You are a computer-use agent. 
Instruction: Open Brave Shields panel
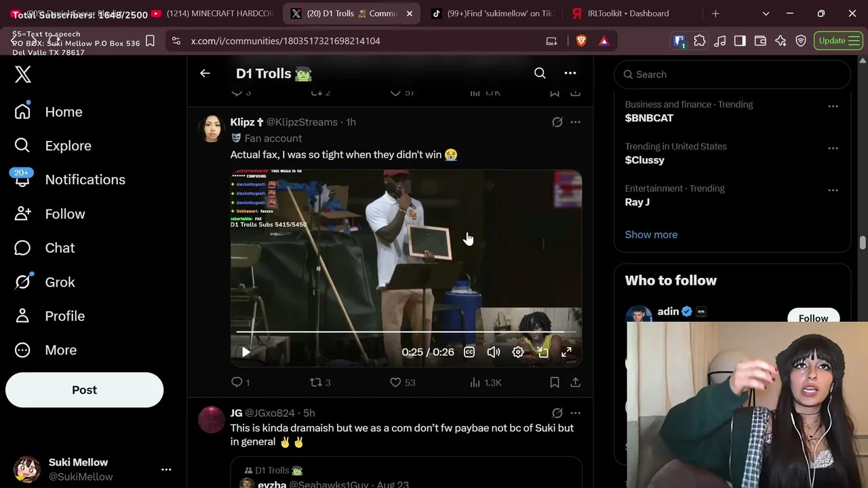pyautogui.click(x=581, y=41)
